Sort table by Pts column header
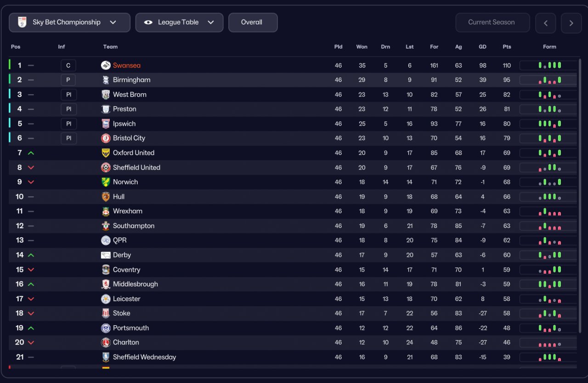The width and height of the screenshot is (588, 383). tap(507, 47)
